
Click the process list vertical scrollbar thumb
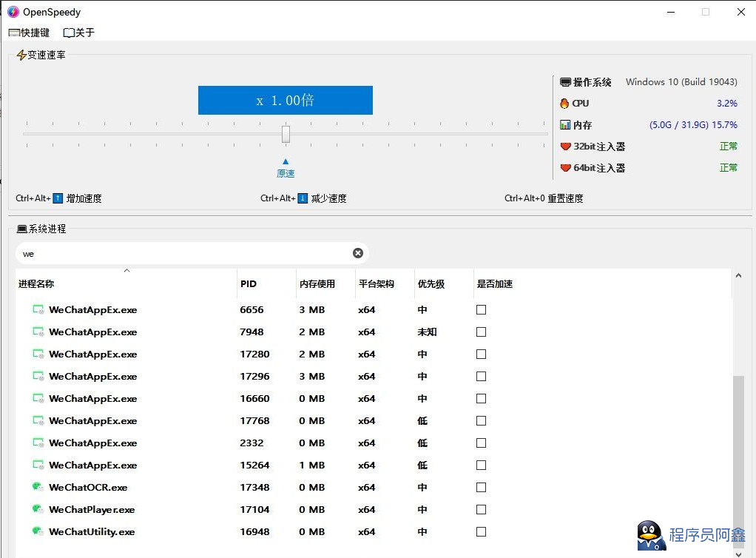(739, 462)
